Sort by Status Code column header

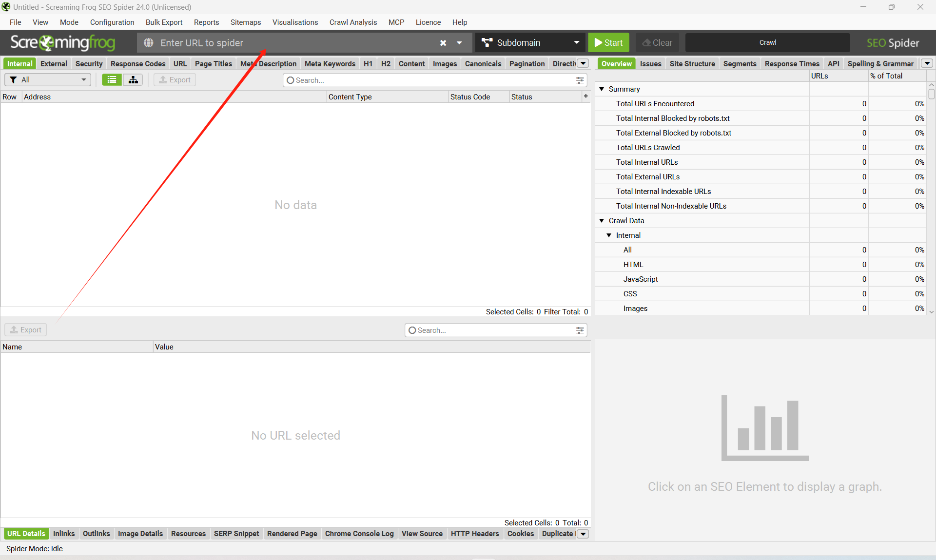[x=479, y=97]
